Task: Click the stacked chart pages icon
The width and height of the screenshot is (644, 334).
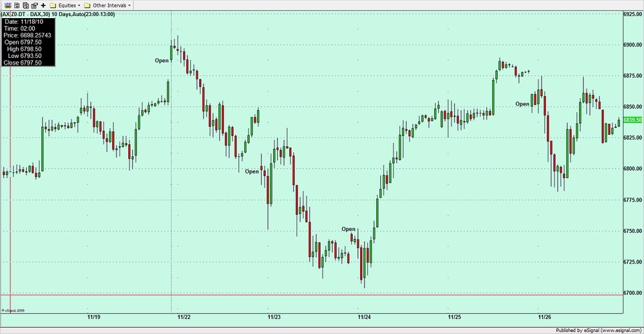Action: [x=26, y=5]
